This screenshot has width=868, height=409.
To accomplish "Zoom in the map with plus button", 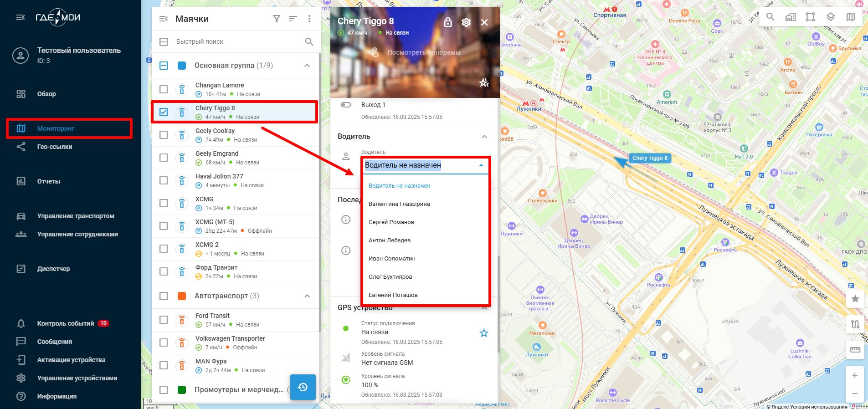I will click(x=855, y=375).
